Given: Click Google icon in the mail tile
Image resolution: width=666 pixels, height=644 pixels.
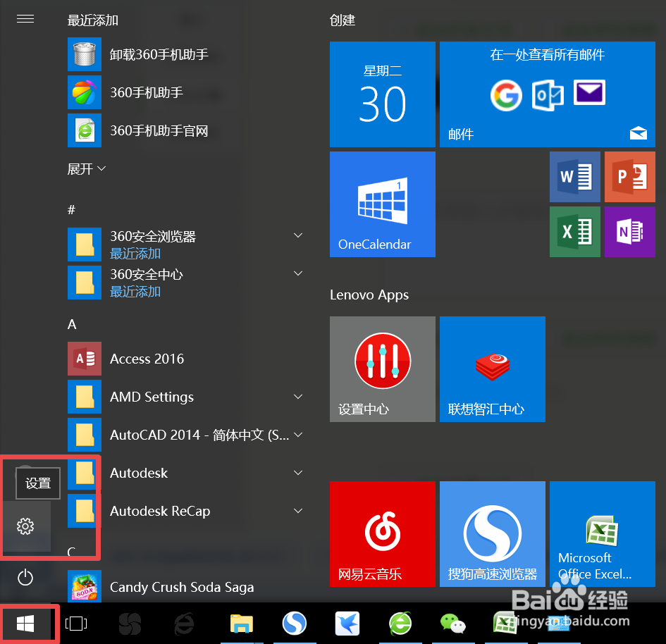Looking at the screenshot, I should 506,95.
